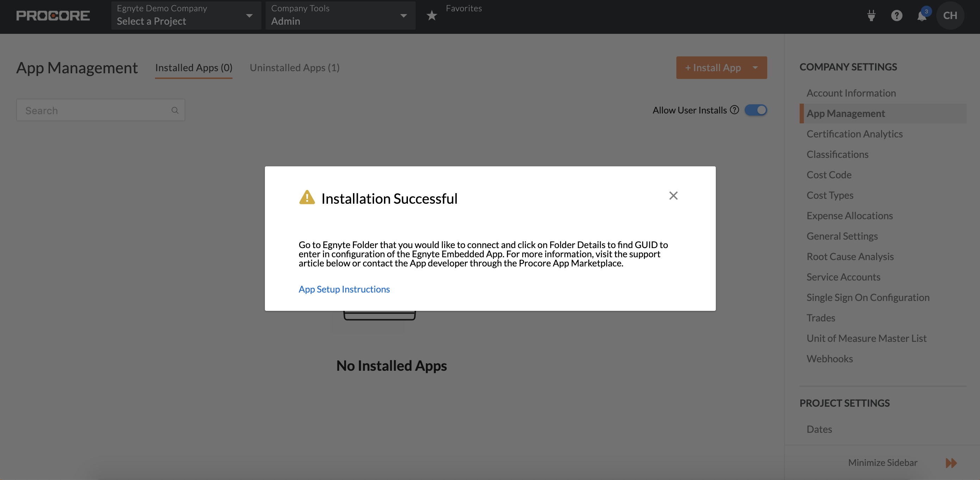Open Webhooks in Company Settings
The height and width of the screenshot is (480, 980).
pos(830,358)
